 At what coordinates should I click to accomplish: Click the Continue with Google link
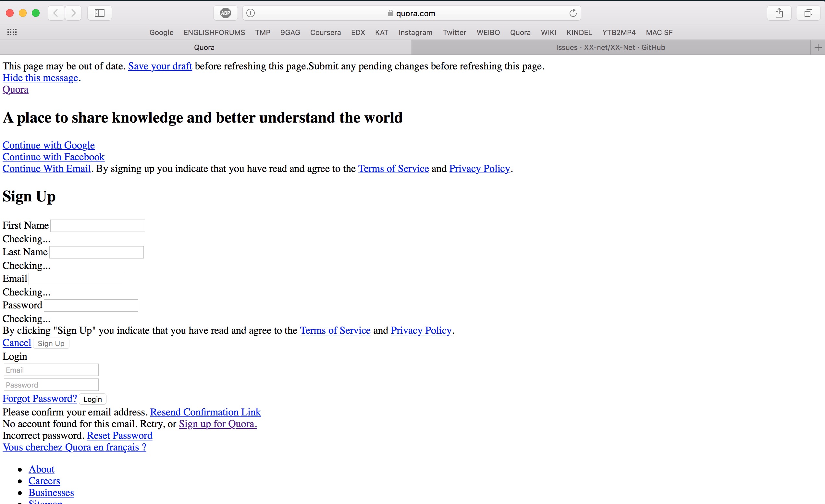pos(49,145)
